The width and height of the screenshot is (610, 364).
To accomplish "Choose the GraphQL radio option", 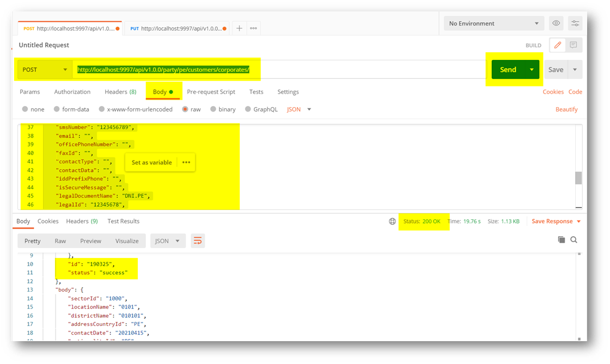I will coord(248,109).
